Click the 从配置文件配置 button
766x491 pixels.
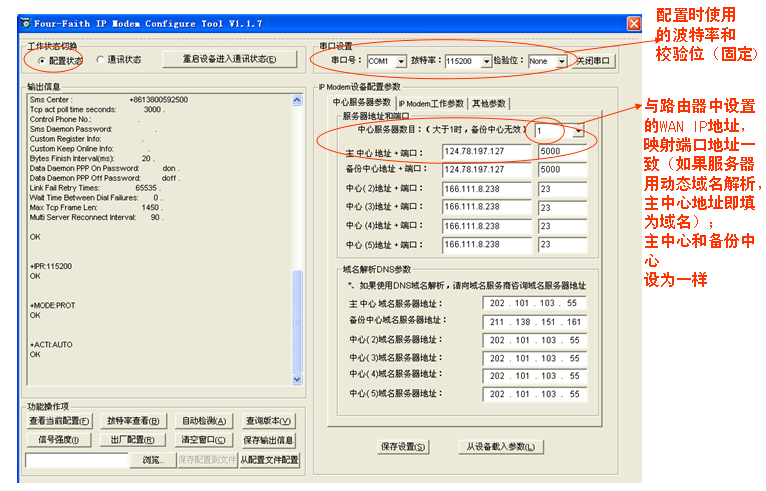pos(269,460)
